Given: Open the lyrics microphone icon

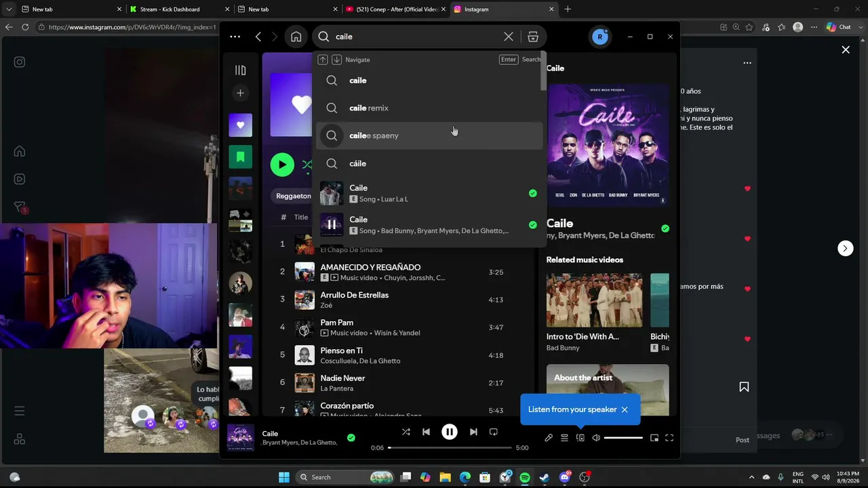Looking at the screenshot, I should point(549,438).
